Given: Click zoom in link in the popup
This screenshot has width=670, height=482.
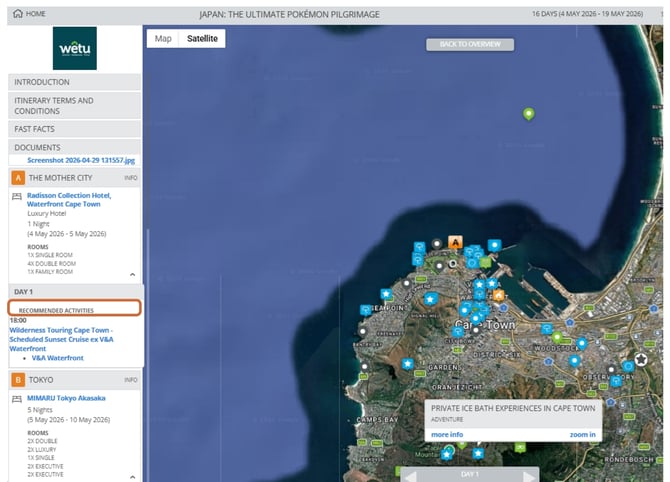Looking at the screenshot, I should point(582,435).
